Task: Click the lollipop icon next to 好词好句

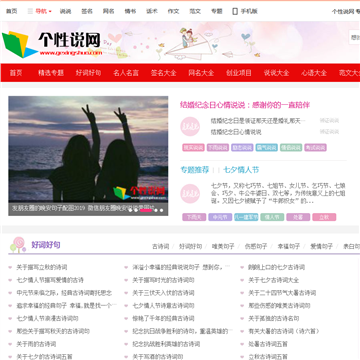Action: 18,245
